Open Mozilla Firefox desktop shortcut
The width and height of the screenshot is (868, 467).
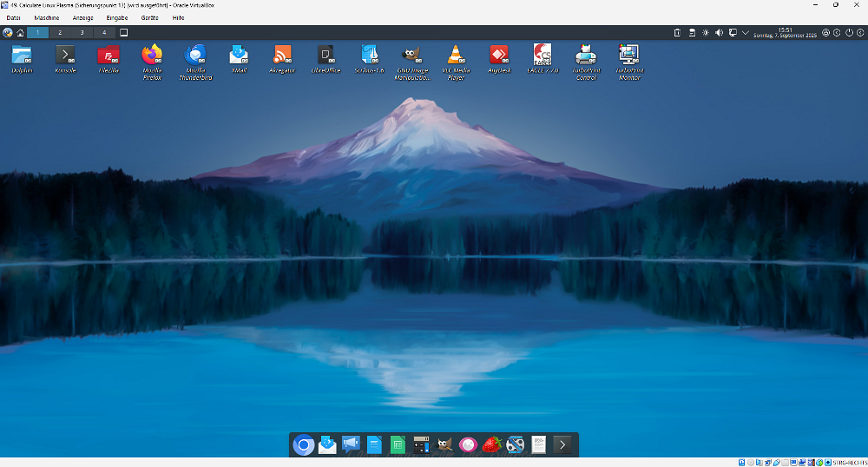pyautogui.click(x=152, y=56)
